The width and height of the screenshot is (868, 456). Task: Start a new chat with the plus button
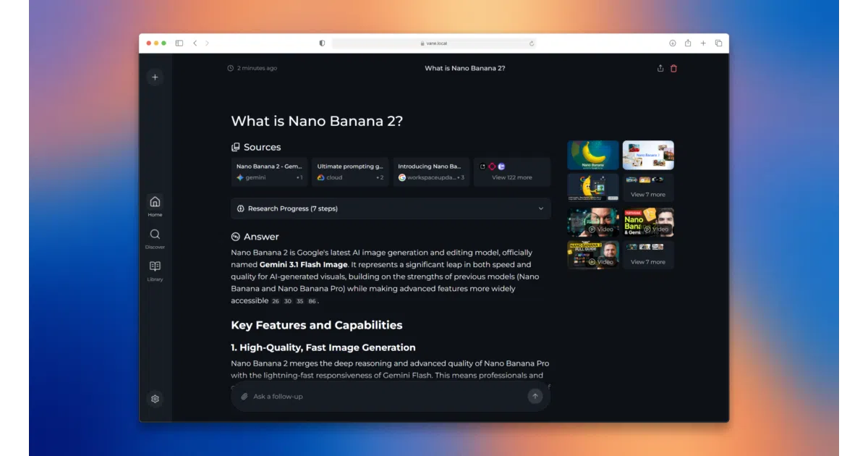point(155,77)
